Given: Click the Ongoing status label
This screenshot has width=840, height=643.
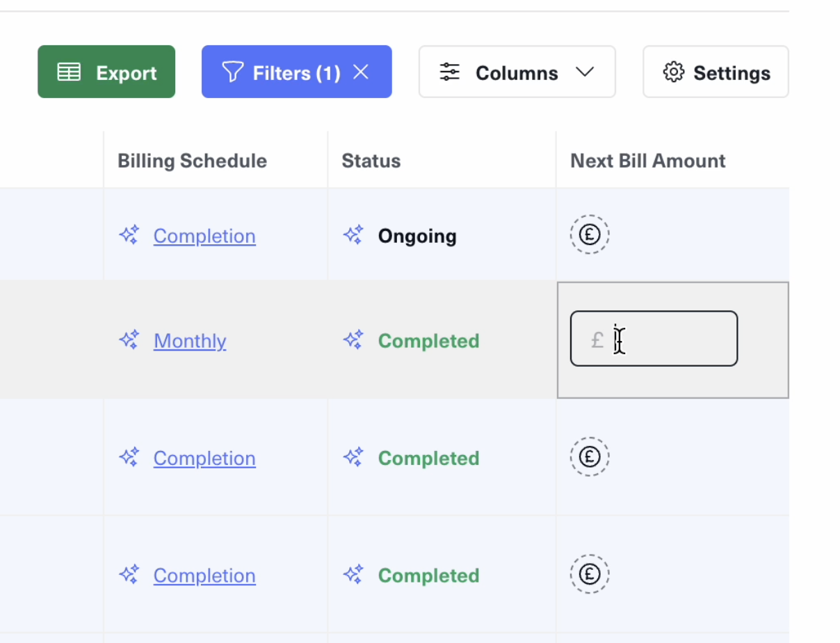Looking at the screenshot, I should click(417, 237).
